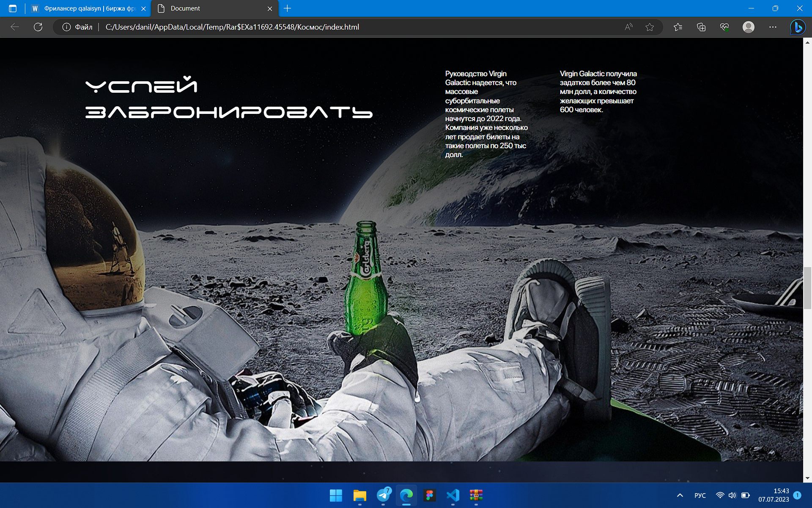
Task: Minimize the browser window
Action: [751, 8]
